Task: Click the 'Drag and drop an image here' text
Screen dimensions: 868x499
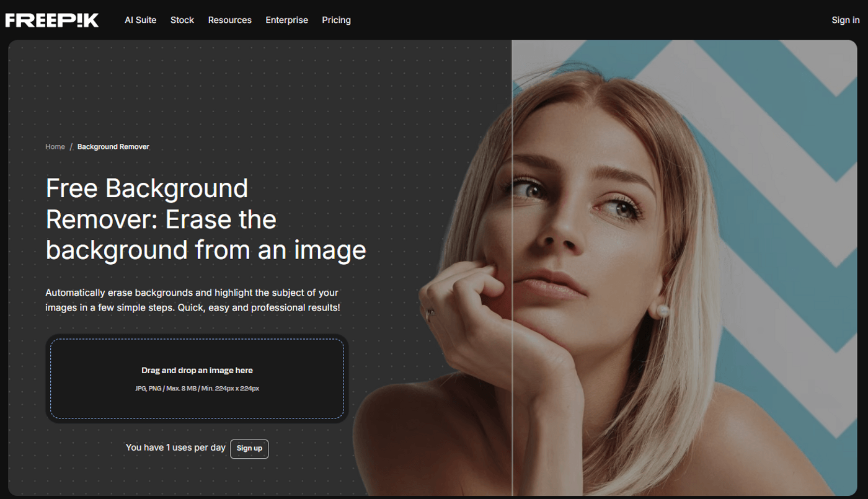Action: coord(197,370)
